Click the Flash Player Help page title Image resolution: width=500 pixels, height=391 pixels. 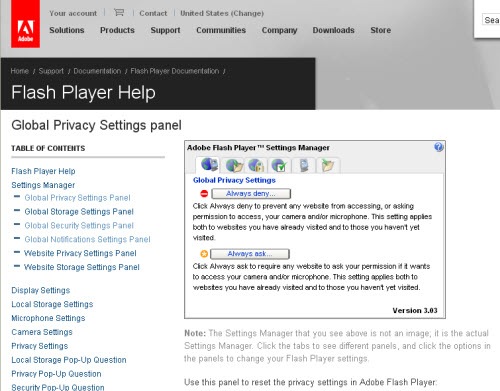(x=83, y=92)
